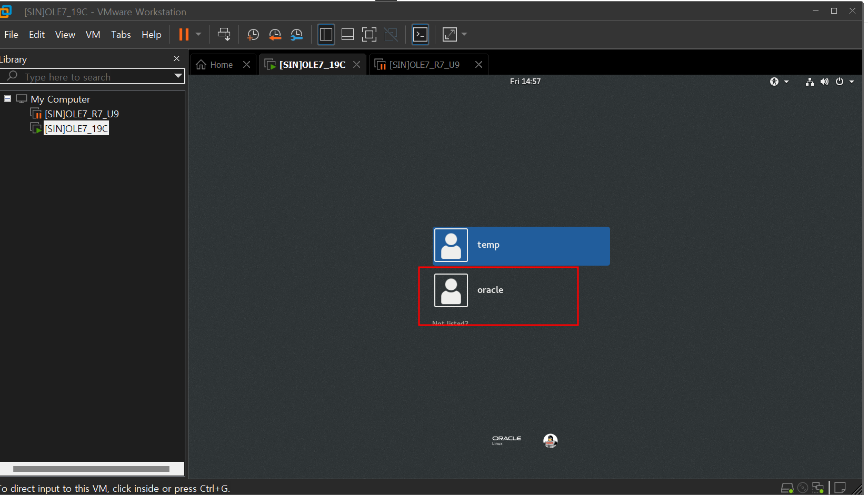Pause the VM with the orange pause icon
Viewport: 868px width, 495px height.
click(184, 35)
